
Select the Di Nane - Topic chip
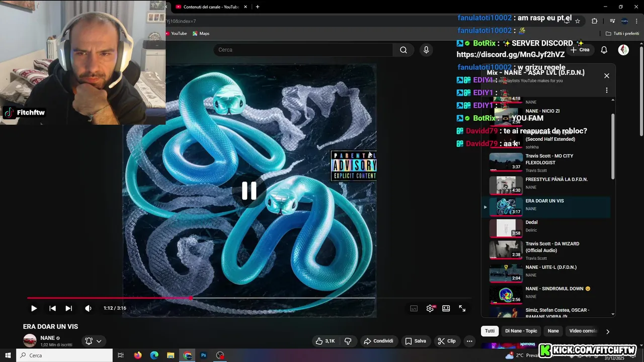click(x=521, y=331)
